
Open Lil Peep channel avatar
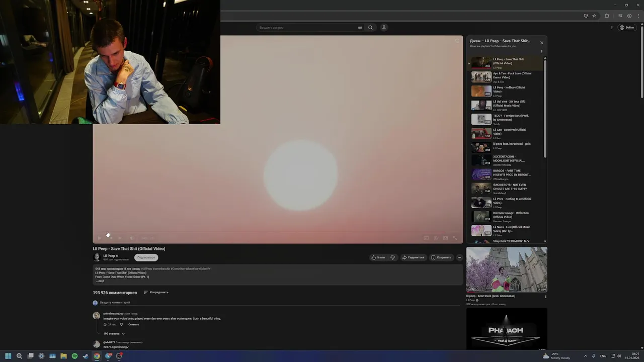pos(97,257)
